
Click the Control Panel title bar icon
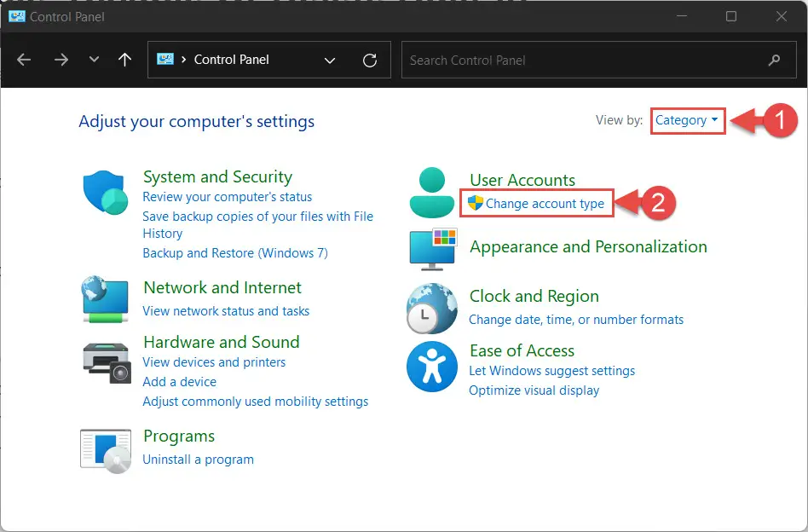tap(17, 16)
